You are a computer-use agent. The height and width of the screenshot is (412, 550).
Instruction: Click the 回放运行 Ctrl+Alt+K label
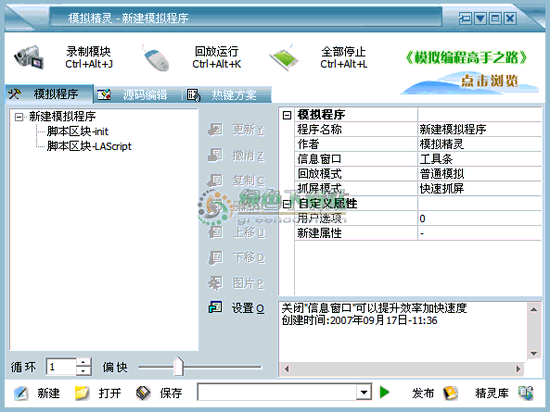coord(216,58)
